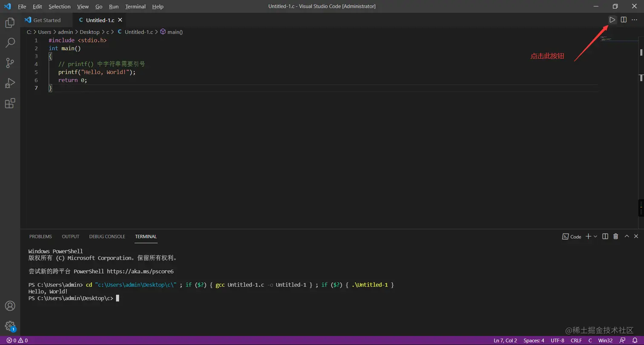Click the admin breadcrumb segment
Image resolution: width=644 pixels, height=345 pixels.
[x=65, y=32]
